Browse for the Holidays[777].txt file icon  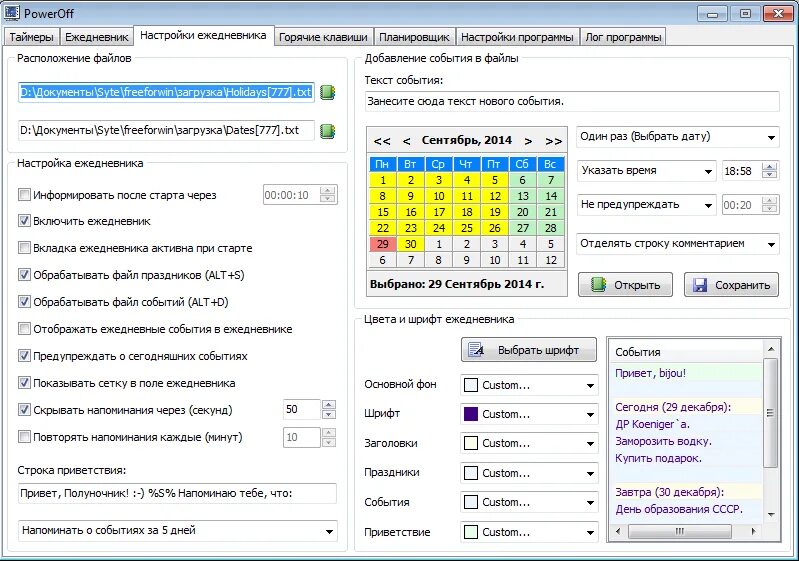(x=327, y=92)
